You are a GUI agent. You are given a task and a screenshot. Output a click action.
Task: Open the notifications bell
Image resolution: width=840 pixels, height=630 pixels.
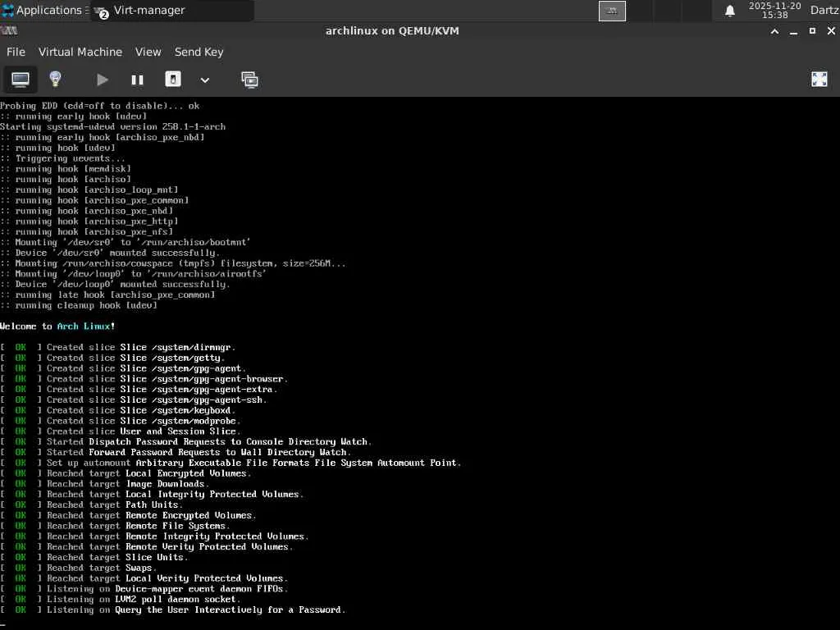click(x=729, y=11)
